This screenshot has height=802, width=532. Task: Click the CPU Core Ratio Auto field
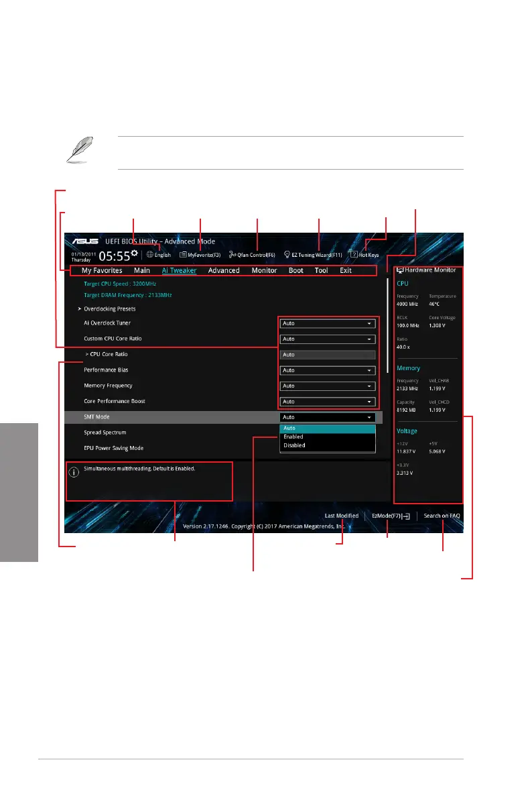327,354
